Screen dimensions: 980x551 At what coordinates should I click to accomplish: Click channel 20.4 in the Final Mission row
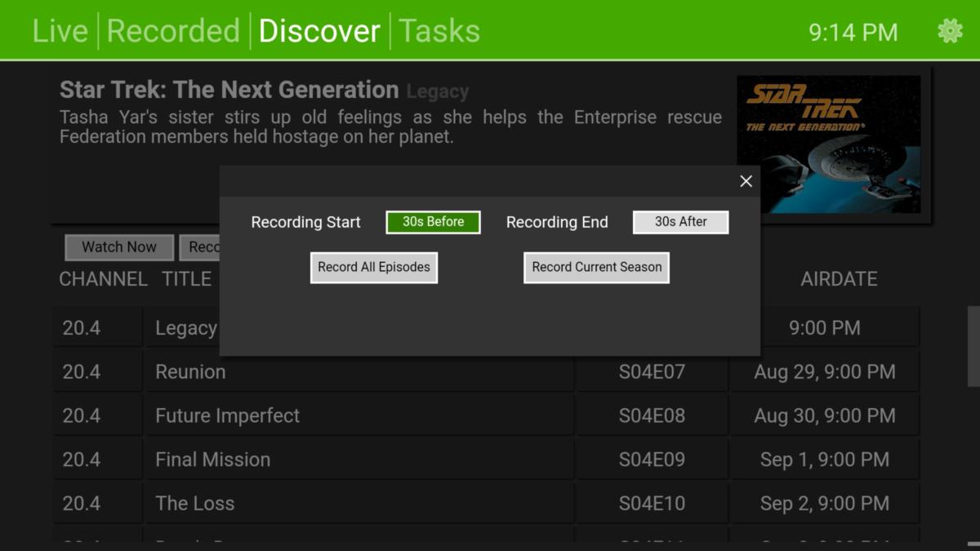pos(82,460)
